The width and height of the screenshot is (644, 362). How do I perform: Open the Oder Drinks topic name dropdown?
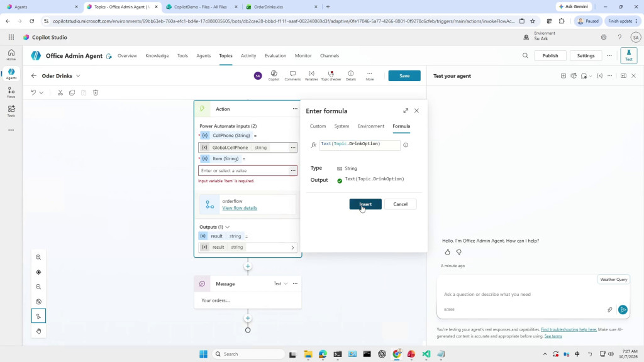(78, 76)
